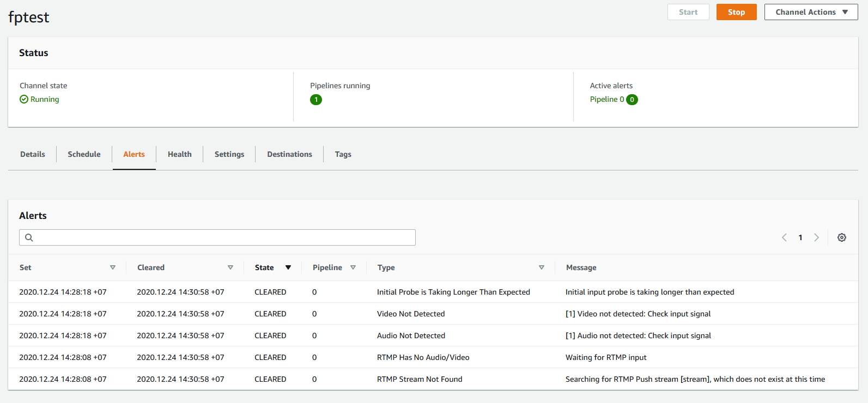Screen dimensions: 868x403
Task: Select the Schedule tab
Action: tap(84, 154)
